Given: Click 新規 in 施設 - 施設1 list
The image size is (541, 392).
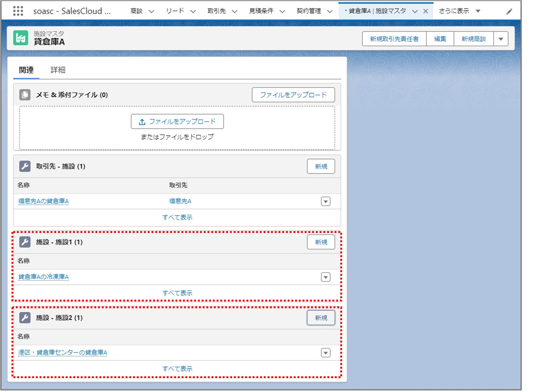Looking at the screenshot, I should point(321,242).
